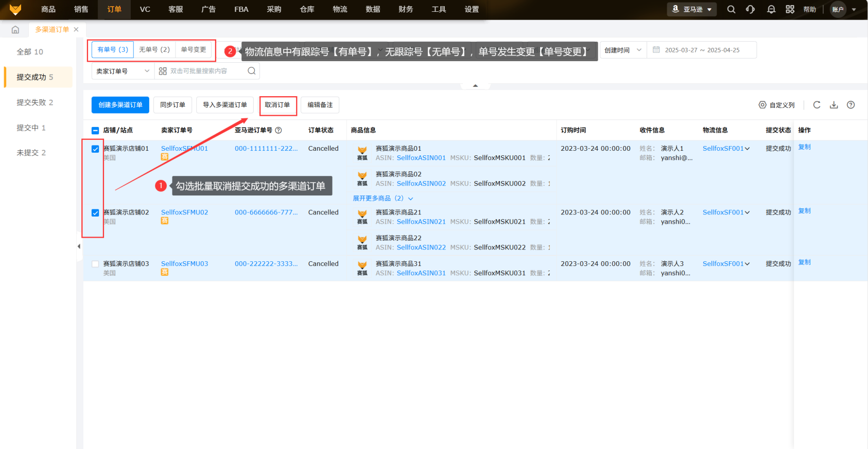This screenshot has width=868, height=449.
Task: Open seller order link SellfoxSFMU02
Action: 185,212
